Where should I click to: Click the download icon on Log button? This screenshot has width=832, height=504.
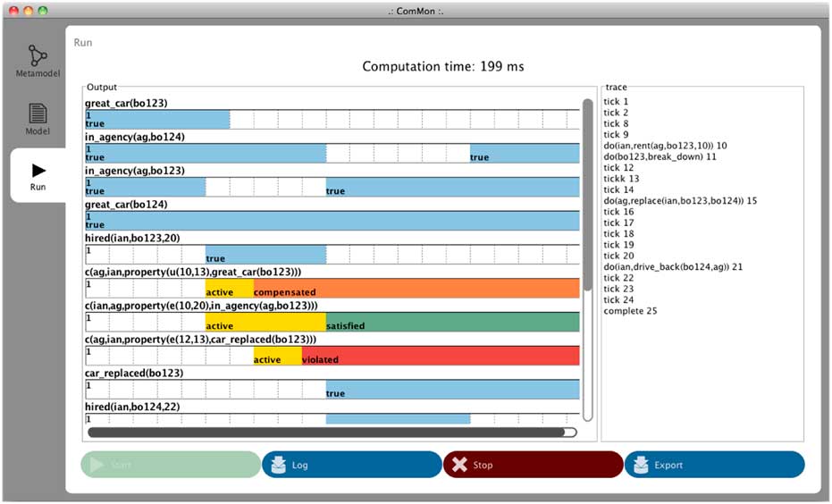click(x=277, y=465)
